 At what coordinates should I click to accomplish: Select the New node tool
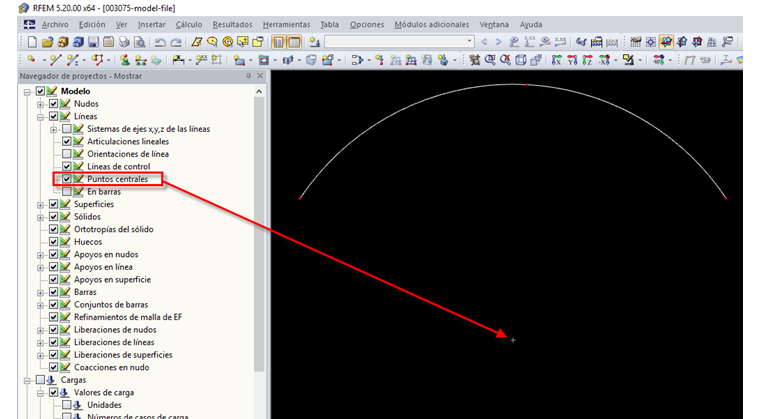pyautogui.click(x=32, y=60)
